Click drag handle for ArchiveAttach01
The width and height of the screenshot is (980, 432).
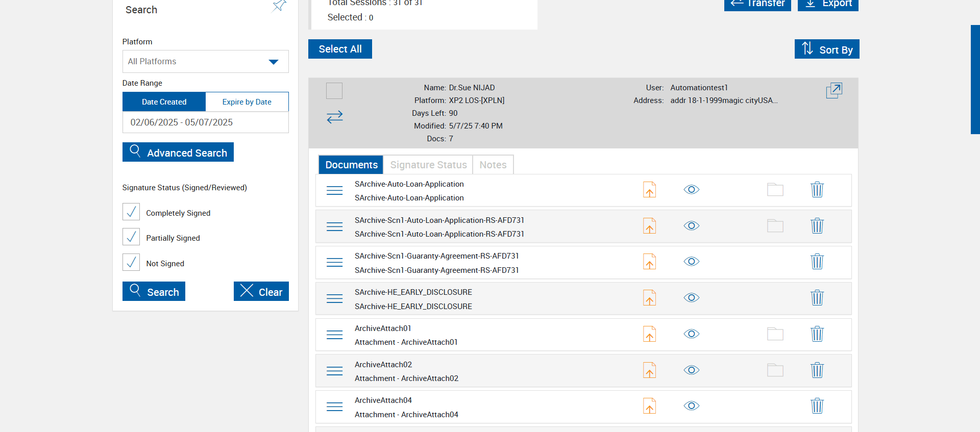335,335
